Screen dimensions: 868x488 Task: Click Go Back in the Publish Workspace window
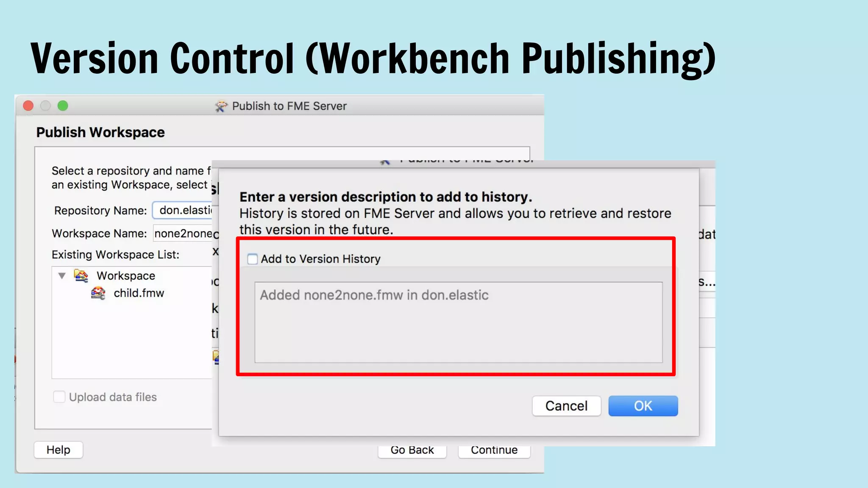coord(412,451)
